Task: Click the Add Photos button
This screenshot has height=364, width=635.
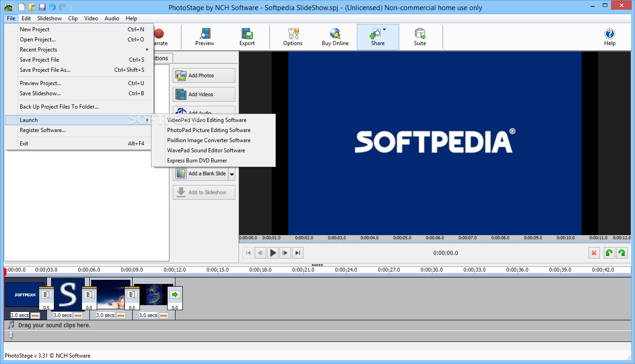Action: coord(204,75)
